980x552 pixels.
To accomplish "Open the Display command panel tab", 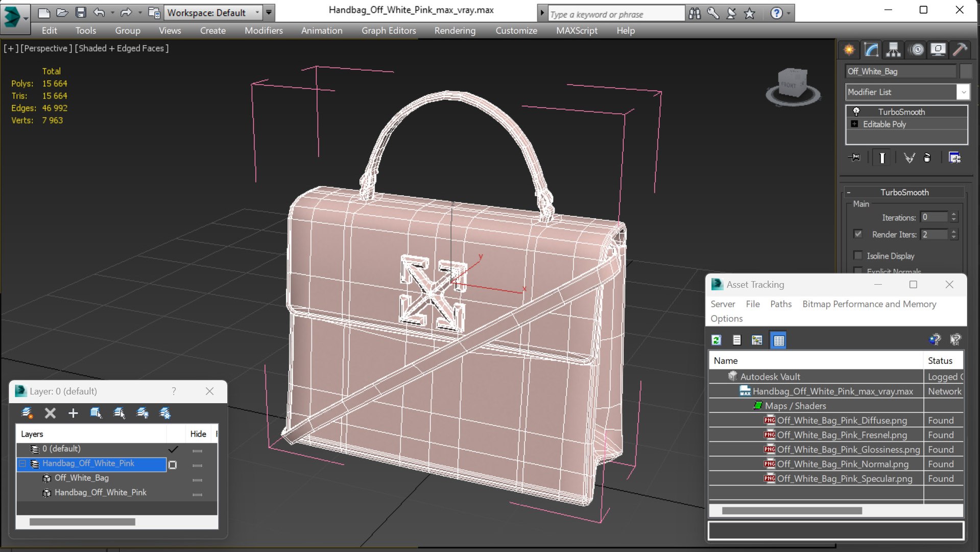I will point(938,50).
